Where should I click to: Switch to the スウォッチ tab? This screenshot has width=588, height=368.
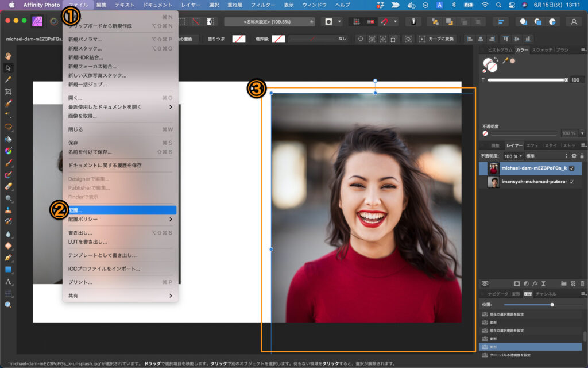coord(541,50)
